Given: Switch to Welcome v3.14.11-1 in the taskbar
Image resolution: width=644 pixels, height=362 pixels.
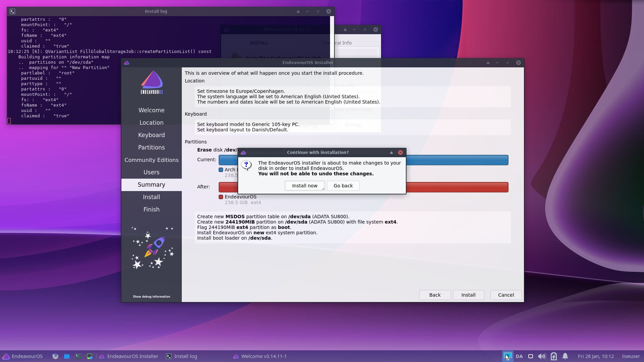Looking at the screenshot, I should pyautogui.click(x=260, y=356).
